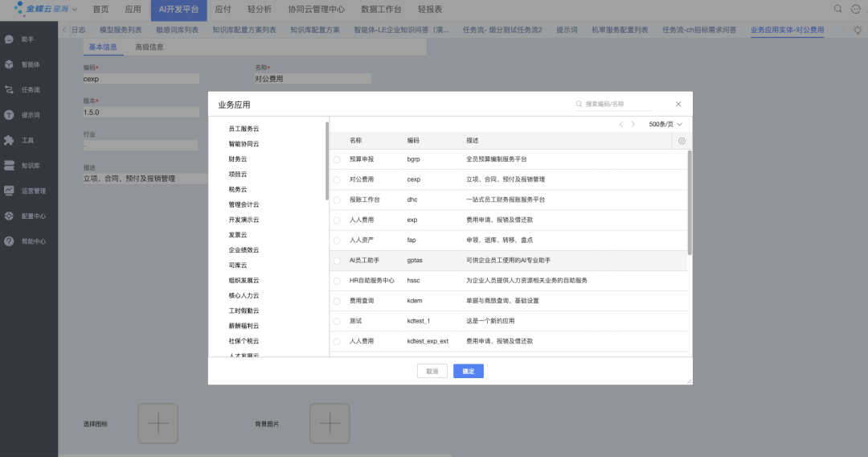Viewport: 868px width, 457px height.
Task: Open the AI开发平台 top menu
Action: (178, 10)
